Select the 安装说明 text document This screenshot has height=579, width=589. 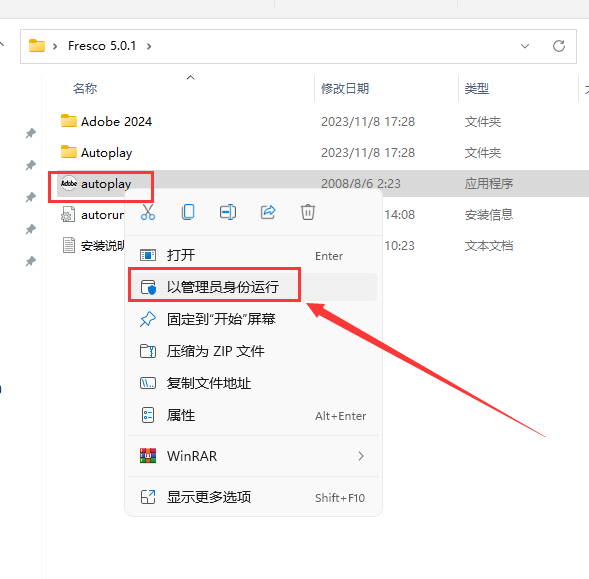tap(103, 246)
